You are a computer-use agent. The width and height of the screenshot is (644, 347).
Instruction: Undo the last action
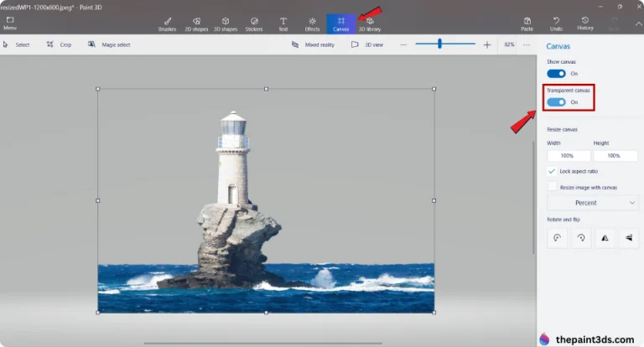556,24
